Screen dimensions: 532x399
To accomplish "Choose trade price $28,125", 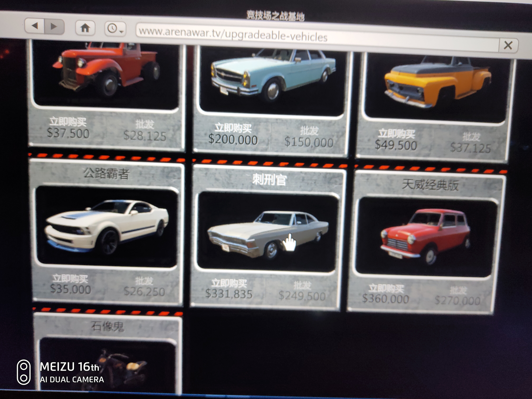I will click(145, 131).
